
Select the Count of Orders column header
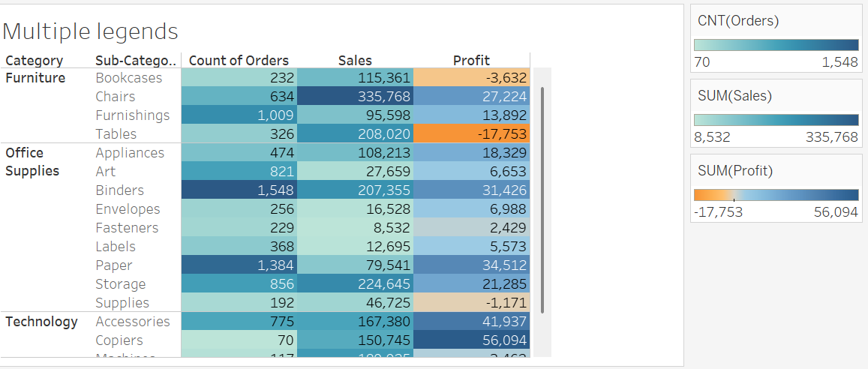point(239,61)
